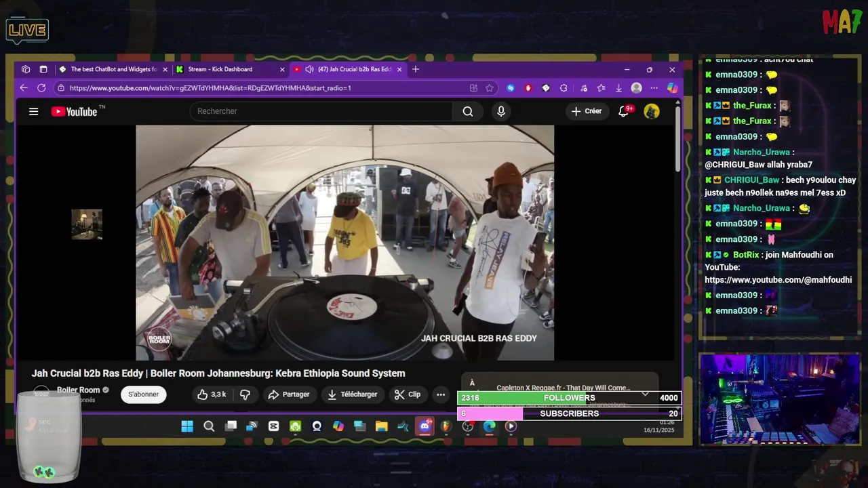The image size is (868, 488).
Task: Open the browser profile avatar icon
Action: tap(636, 88)
